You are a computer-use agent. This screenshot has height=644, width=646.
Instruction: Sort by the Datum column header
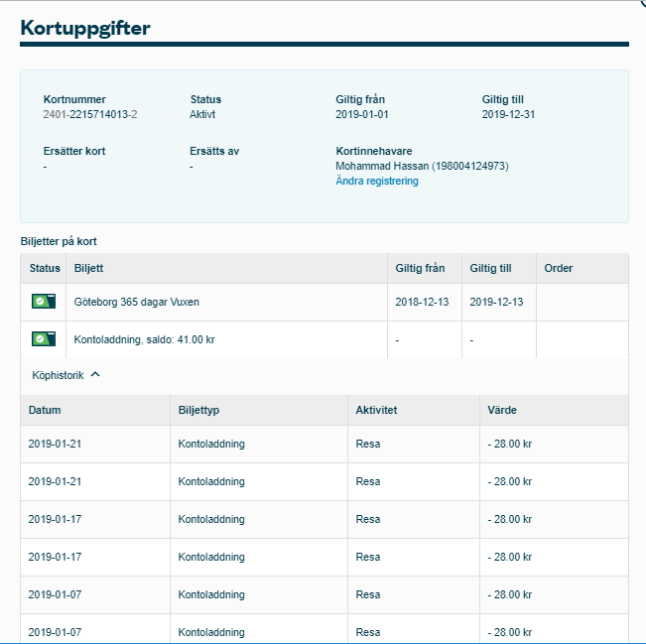[45, 410]
